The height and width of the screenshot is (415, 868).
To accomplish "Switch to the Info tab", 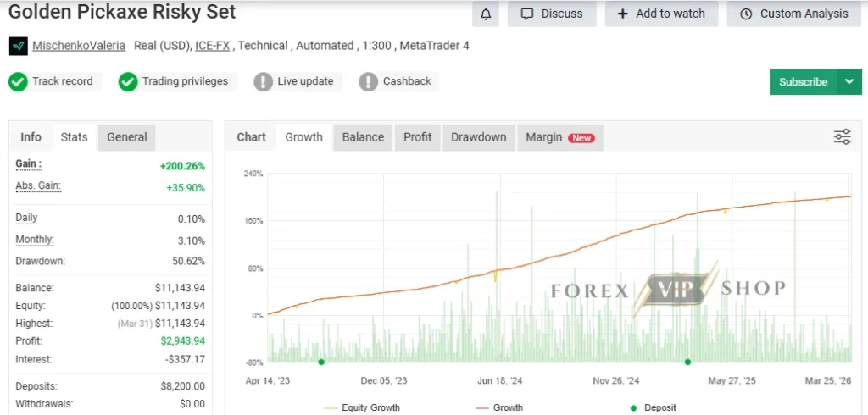I will coord(31,137).
